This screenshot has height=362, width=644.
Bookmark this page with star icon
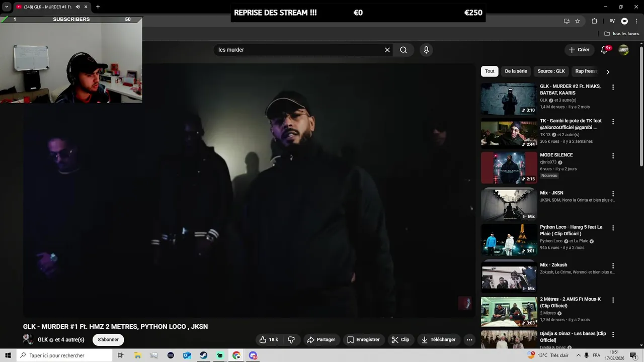(x=578, y=21)
